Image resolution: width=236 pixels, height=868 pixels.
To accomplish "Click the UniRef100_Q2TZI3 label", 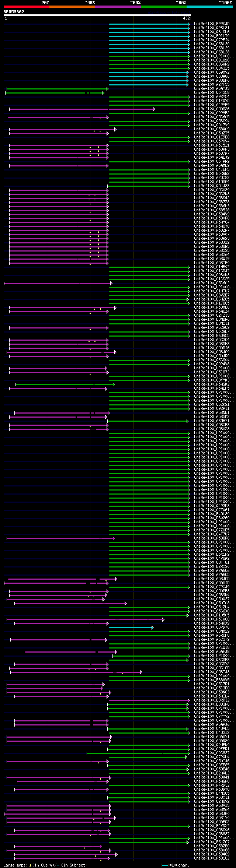I will (x=212, y=316).
